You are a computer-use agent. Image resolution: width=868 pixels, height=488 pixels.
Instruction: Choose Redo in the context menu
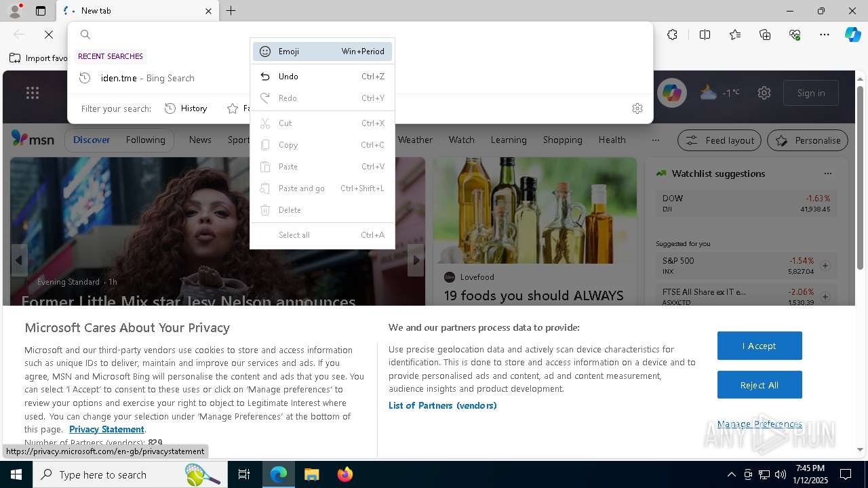click(x=322, y=98)
